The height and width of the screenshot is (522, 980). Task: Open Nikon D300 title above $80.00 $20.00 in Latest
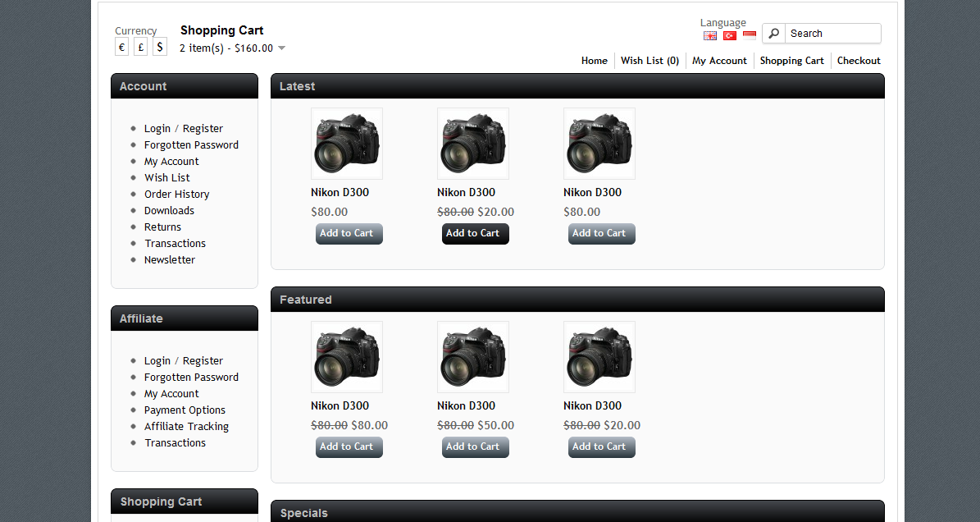coord(467,193)
